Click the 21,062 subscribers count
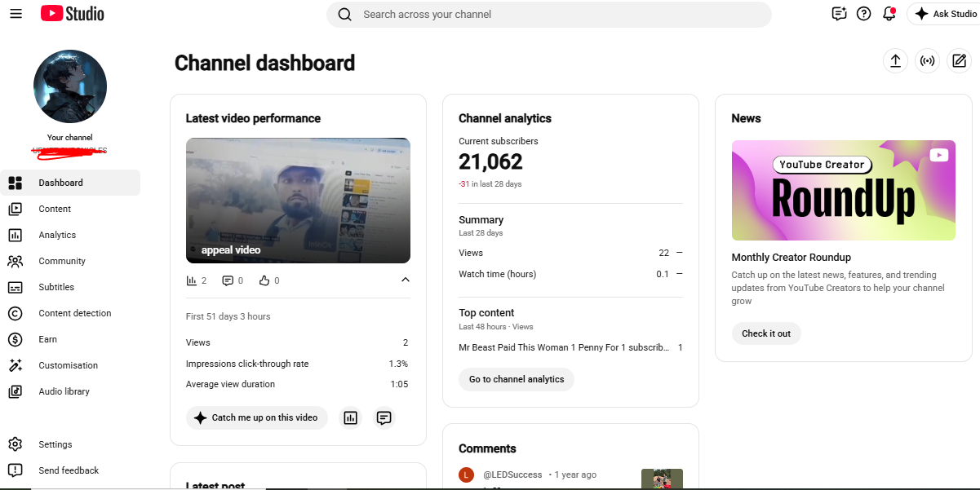Viewport: 980px width, 490px height. click(490, 162)
